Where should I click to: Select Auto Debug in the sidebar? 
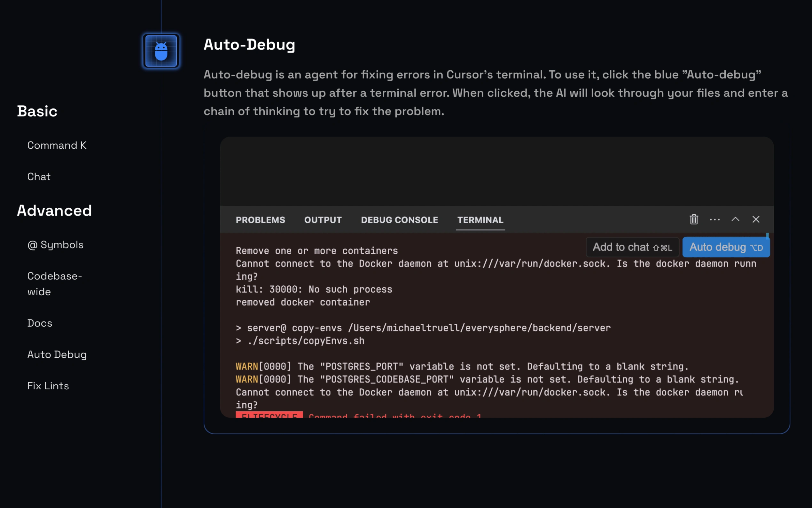pyautogui.click(x=57, y=354)
